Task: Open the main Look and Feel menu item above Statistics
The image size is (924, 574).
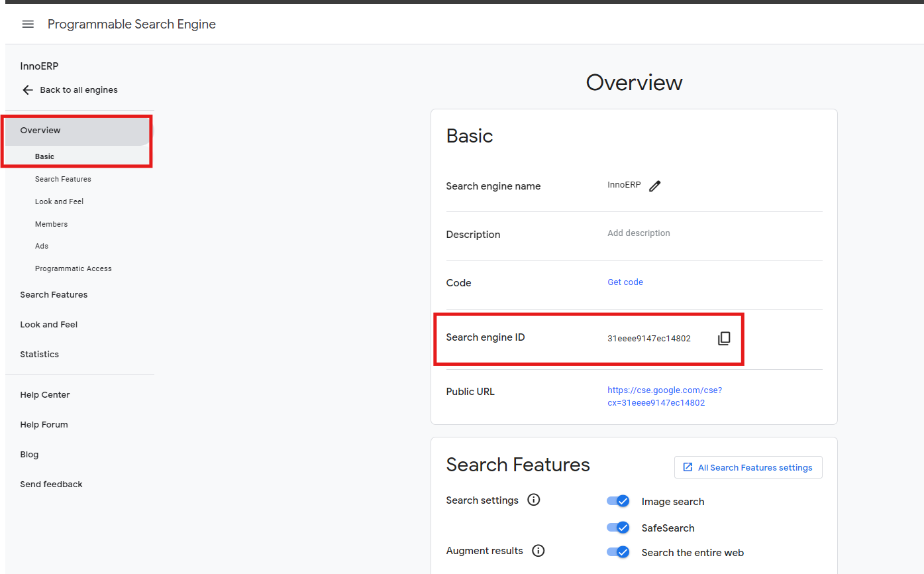Action: pos(49,325)
